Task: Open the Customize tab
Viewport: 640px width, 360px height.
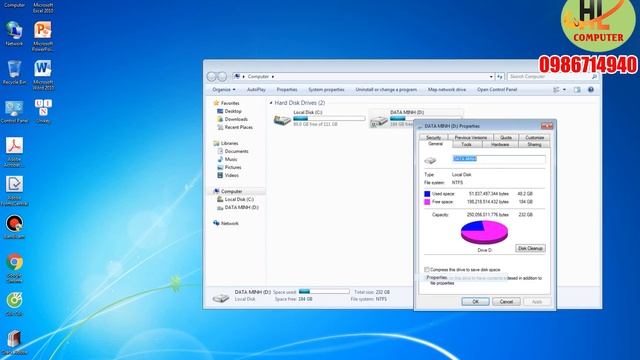Action: tap(534, 138)
